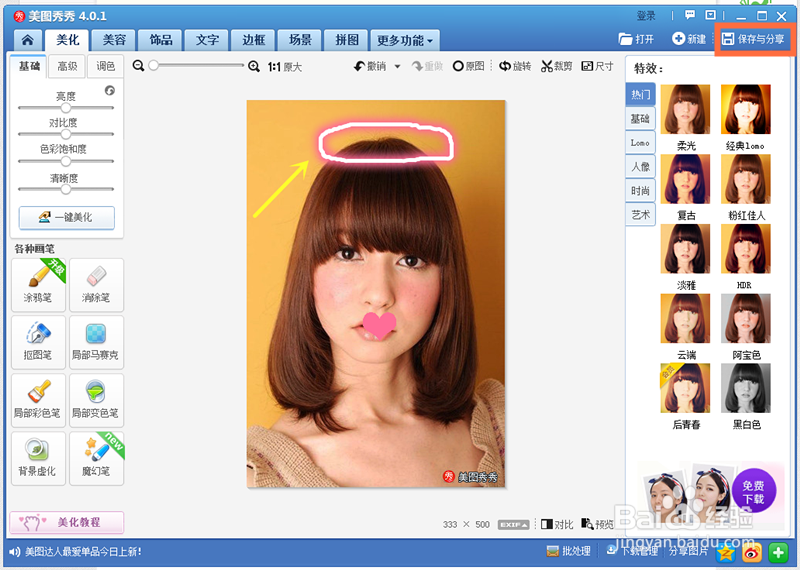Click the 打开 folder button
This screenshot has height=570, width=800.
tap(636, 39)
